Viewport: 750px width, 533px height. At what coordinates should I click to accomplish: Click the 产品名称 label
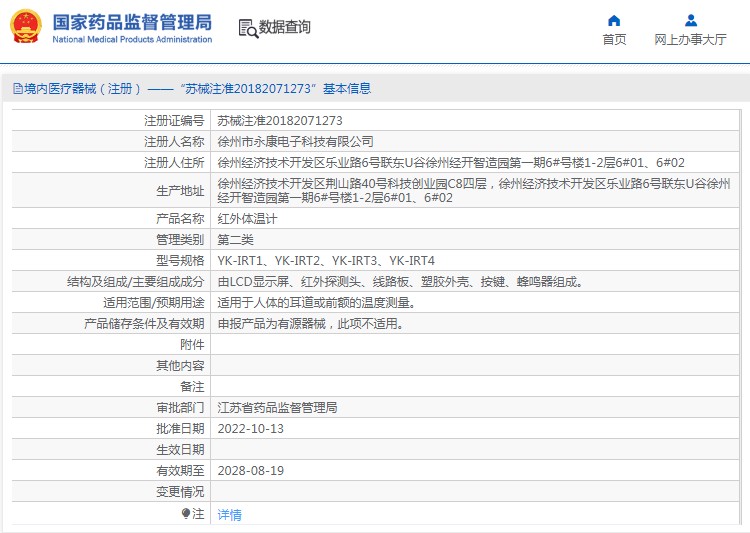(x=180, y=219)
